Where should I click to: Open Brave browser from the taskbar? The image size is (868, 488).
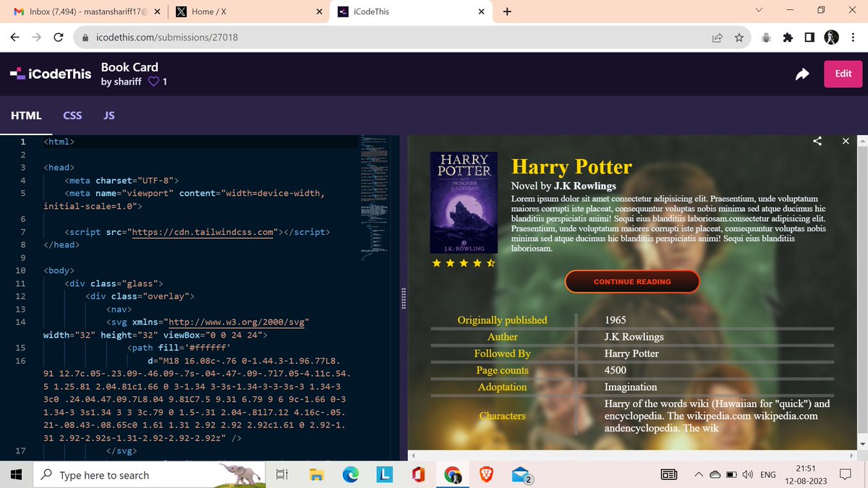click(x=487, y=475)
